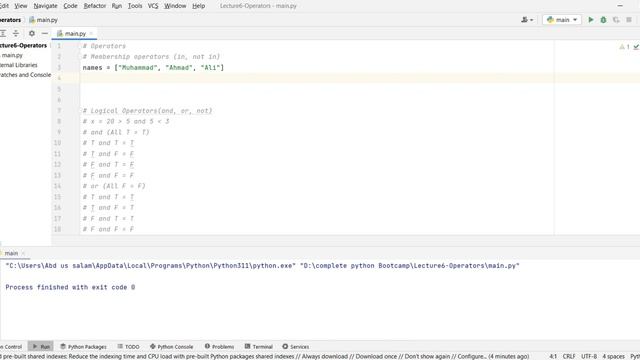
Task: Click the UTF-8 encoding in status bar
Action: pos(589,356)
